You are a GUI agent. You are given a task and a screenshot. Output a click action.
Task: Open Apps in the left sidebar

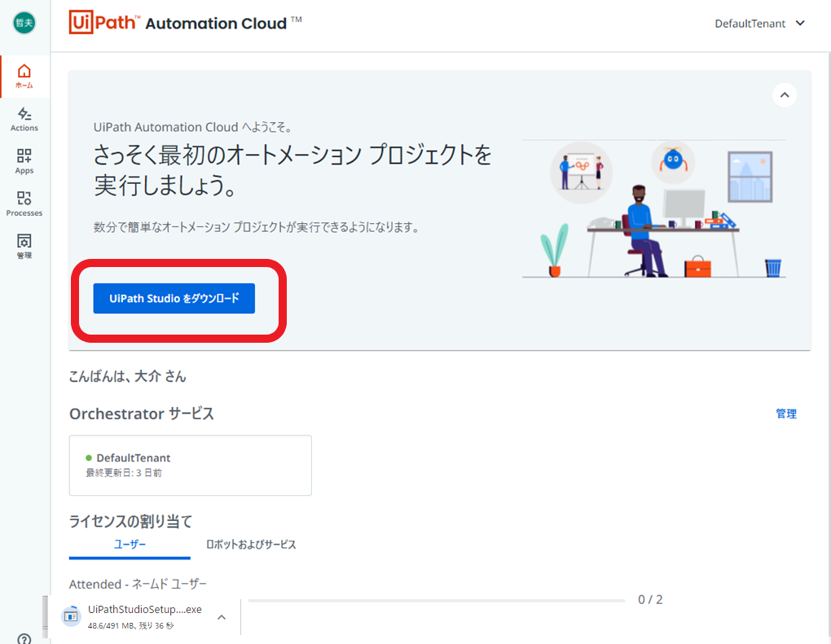24,161
